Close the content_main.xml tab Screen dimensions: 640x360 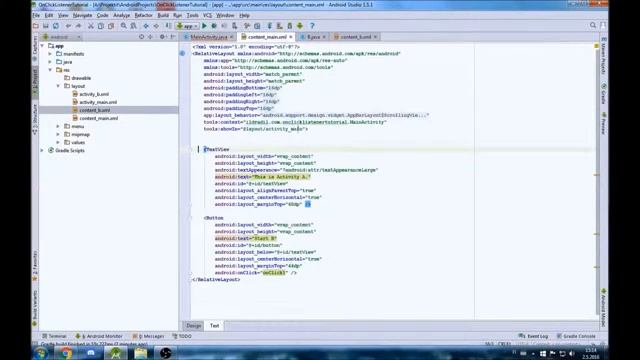coord(291,37)
